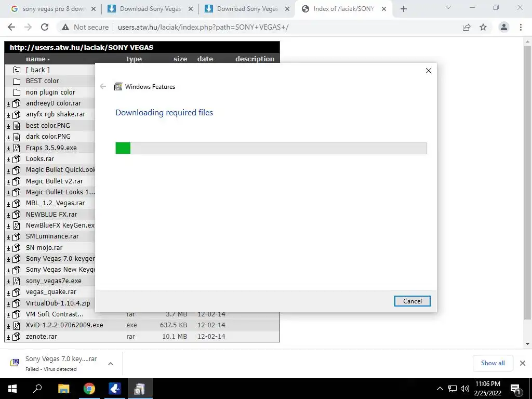
Task: Download NEWBLUE FX.rar
Action: (51, 215)
